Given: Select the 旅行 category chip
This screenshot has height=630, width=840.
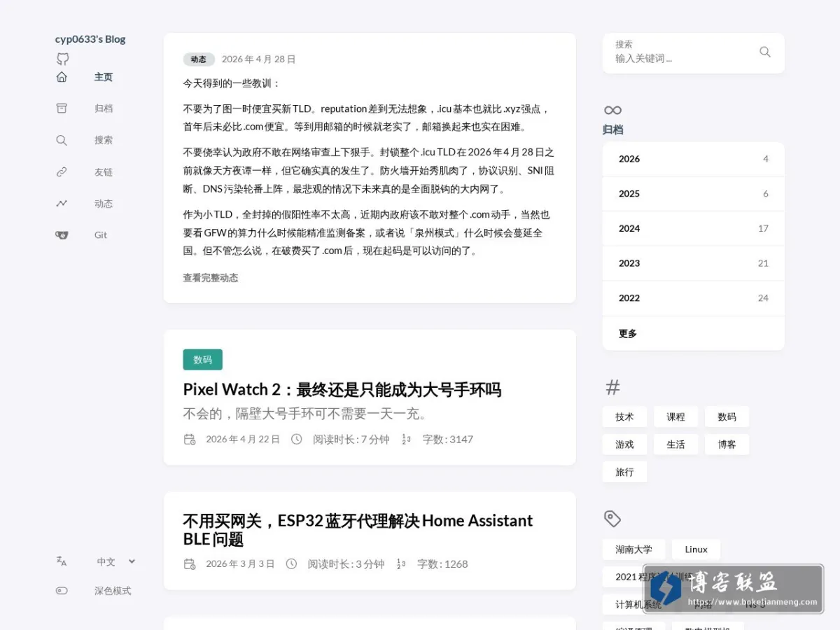Looking at the screenshot, I should [x=624, y=472].
